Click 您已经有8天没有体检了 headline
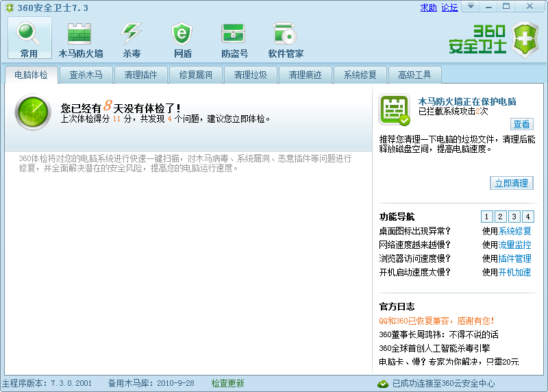Screen dimensions: 548x392 click(121, 107)
